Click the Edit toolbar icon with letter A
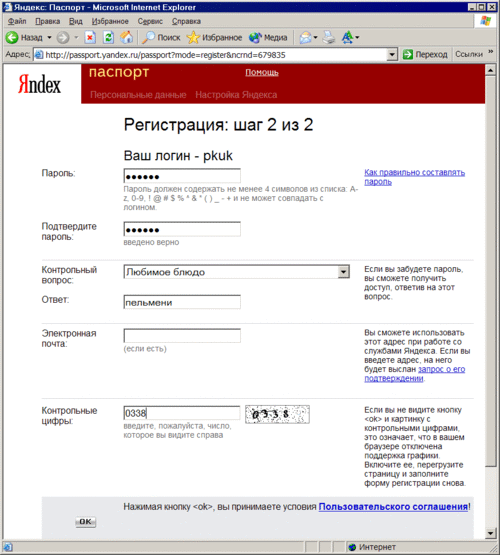Image resolution: width=500 pixels, height=555 pixels. click(347, 38)
